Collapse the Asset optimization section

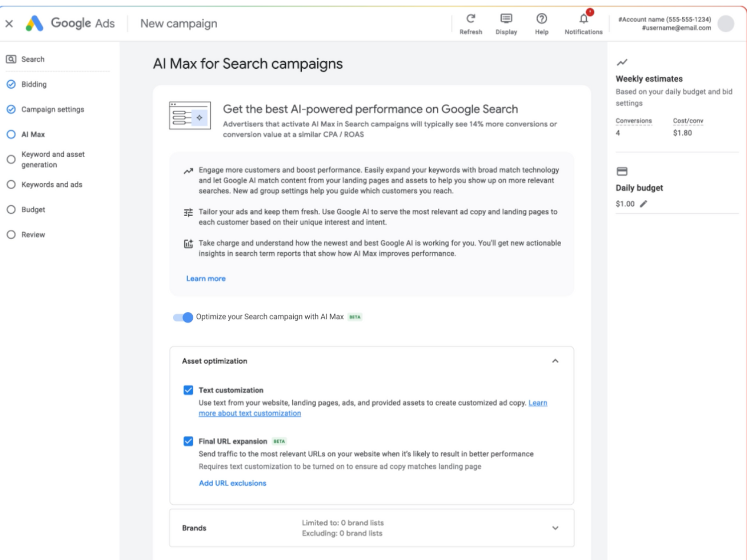(x=555, y=361)
